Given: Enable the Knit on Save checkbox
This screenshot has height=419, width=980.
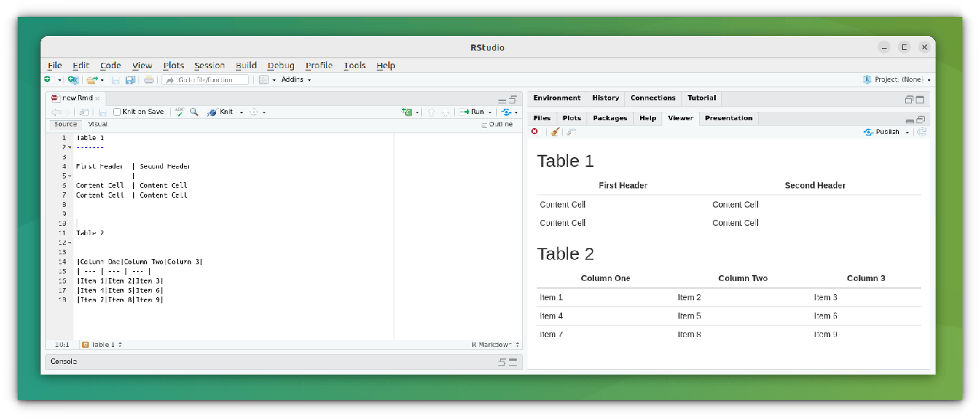Looking at the screenshot, I should [117, 112].
